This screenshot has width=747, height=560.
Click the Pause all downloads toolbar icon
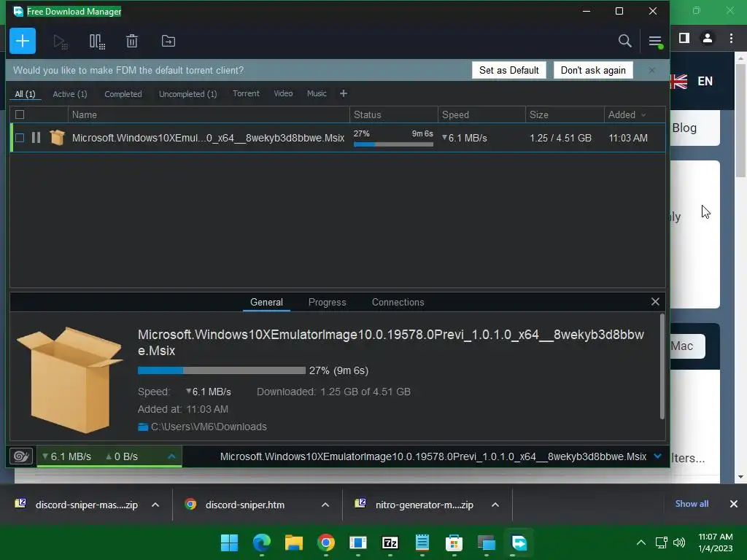click(x=97, y=42)
